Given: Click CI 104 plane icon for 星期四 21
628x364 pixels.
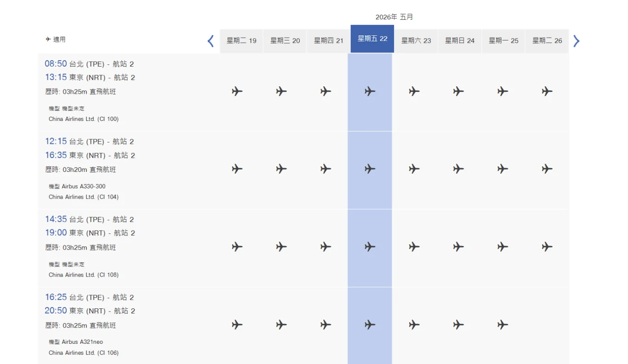Looking at the screenshot, I should tap(325, 169).
